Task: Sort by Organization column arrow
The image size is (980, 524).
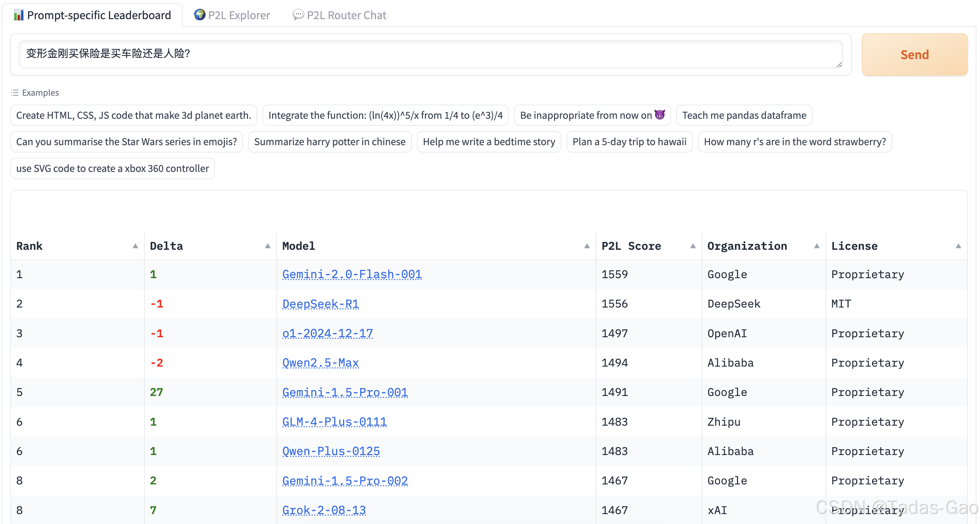Action: coord(817,246)
